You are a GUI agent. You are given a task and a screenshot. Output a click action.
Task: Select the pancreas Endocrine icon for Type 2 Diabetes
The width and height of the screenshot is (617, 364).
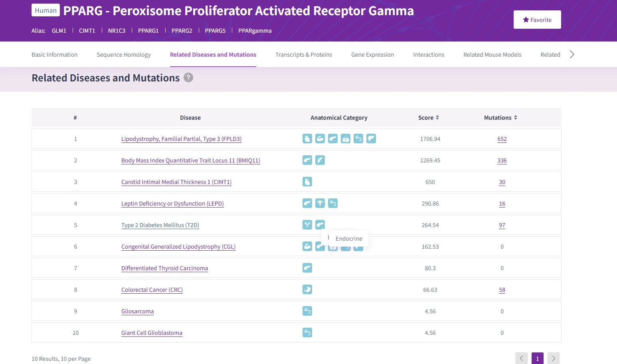(x=320, y=224)
